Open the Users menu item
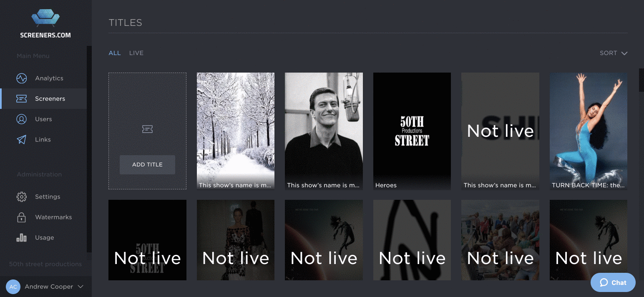This screenshot has height=297, width=644. pos(43,119)
